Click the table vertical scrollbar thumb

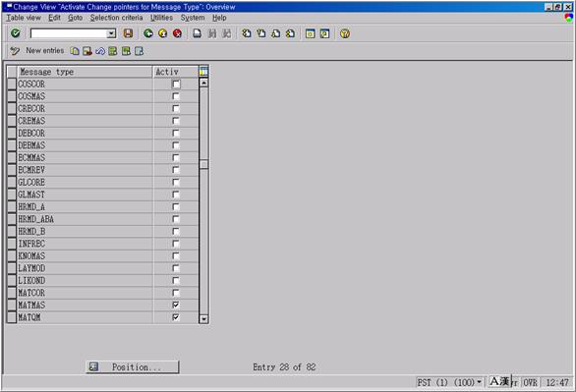pyautogui.click(x=203, y=164)
